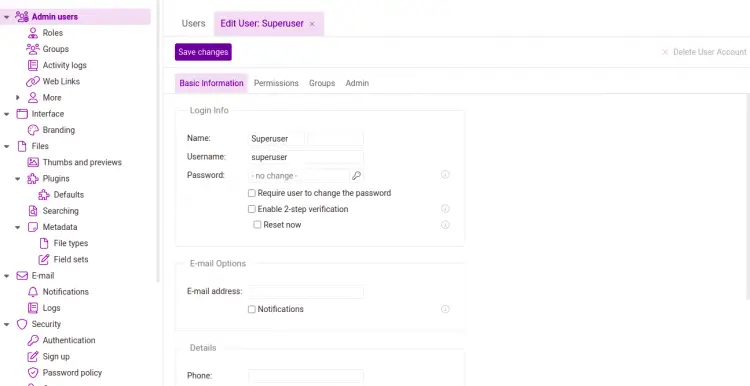Open Web Links chain icon
The width and height of the screenshot is (750, 386).
tap(33, 82)
